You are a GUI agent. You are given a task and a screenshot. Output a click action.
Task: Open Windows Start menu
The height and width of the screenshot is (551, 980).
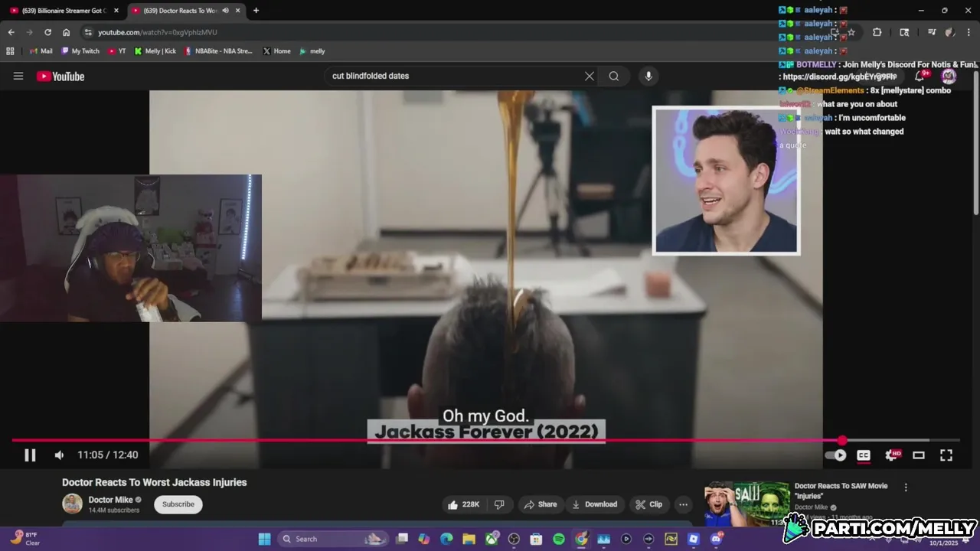(x=264, y=539)
